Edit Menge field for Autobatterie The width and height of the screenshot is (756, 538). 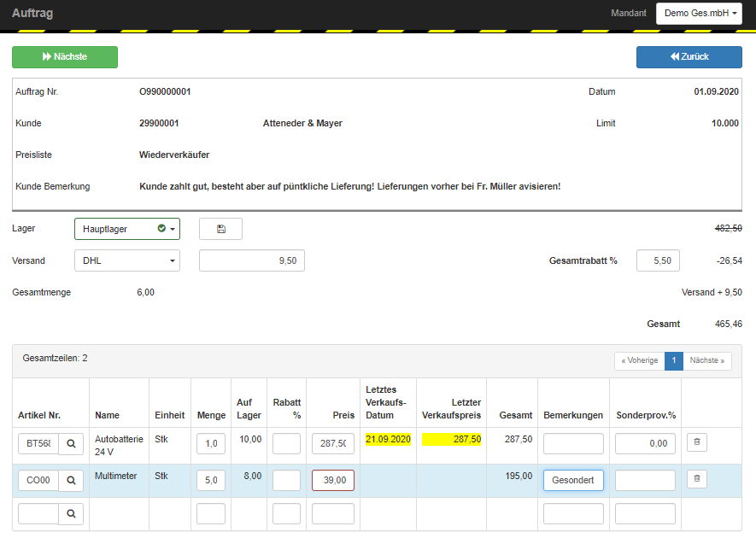coord(211,443)
